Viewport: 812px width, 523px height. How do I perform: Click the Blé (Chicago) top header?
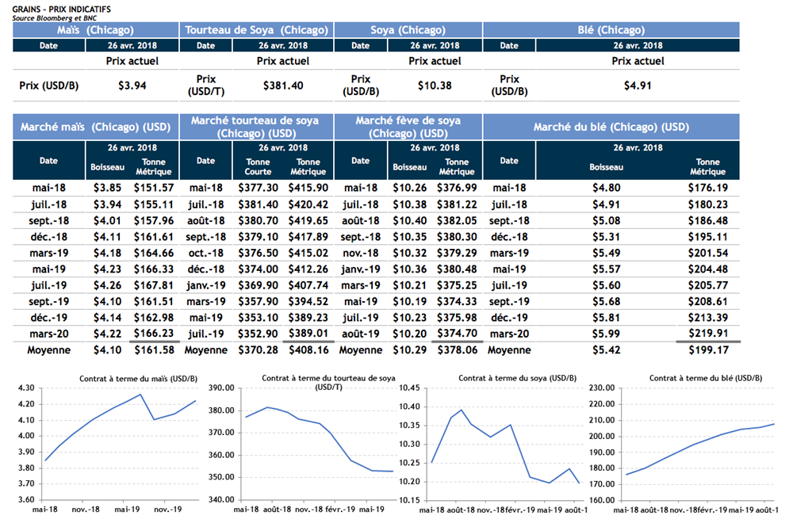coord(611,30)
